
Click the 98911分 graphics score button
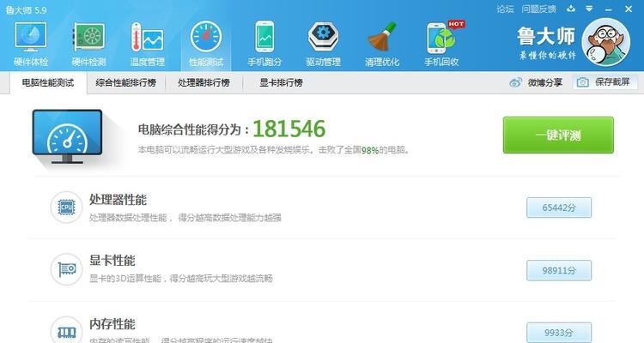pyautogui.click(x=559, y=270)
